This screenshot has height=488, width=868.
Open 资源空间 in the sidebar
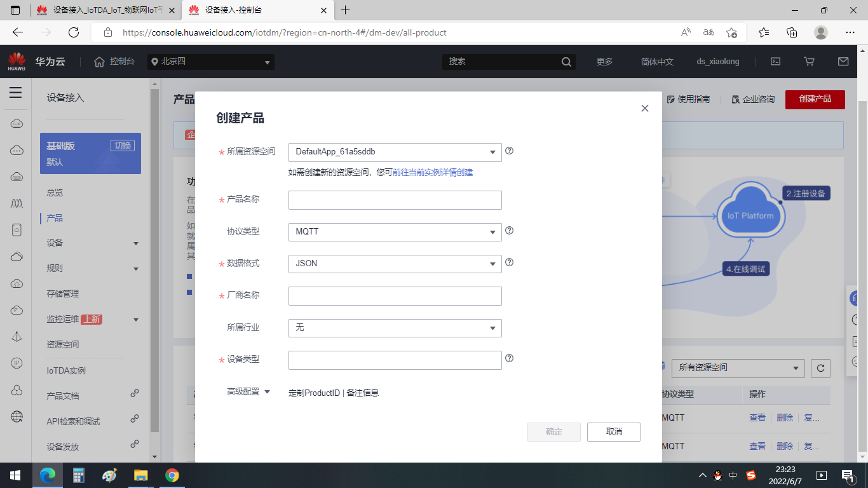click(x=63, y=344)
